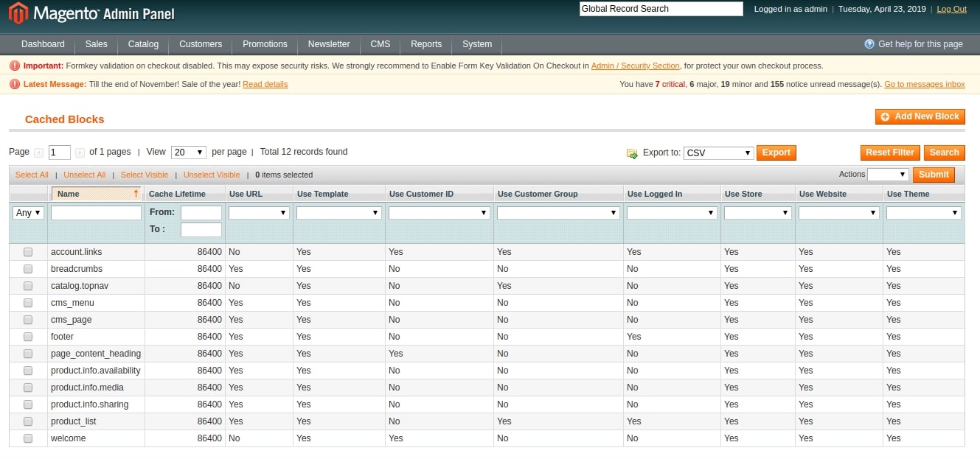
Task: Open the Promotions menu
Action: point(265,44)
